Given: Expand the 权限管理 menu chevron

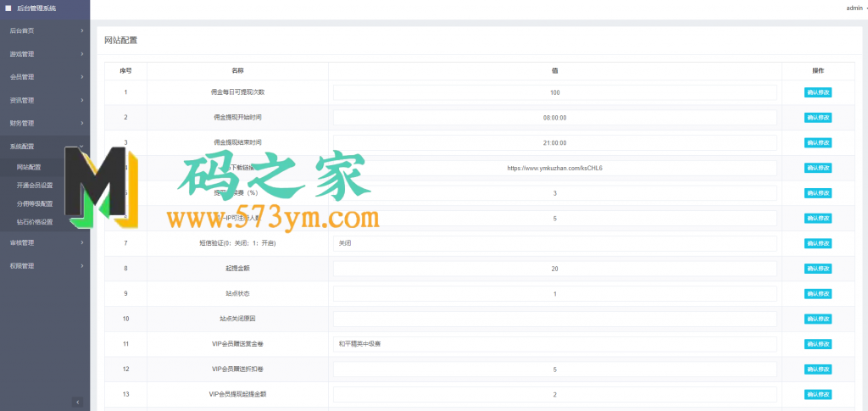Looking at the screenshot, I should (82, 265).
